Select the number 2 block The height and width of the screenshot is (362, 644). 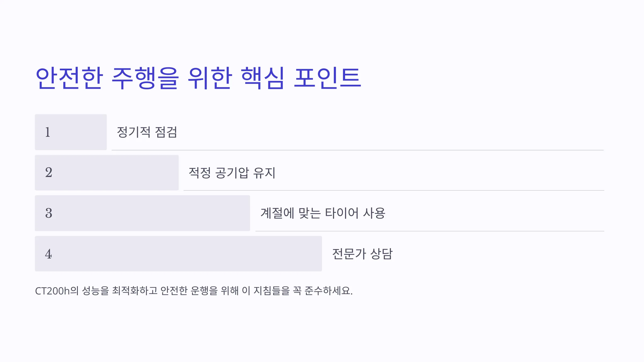tap(107, 173)
